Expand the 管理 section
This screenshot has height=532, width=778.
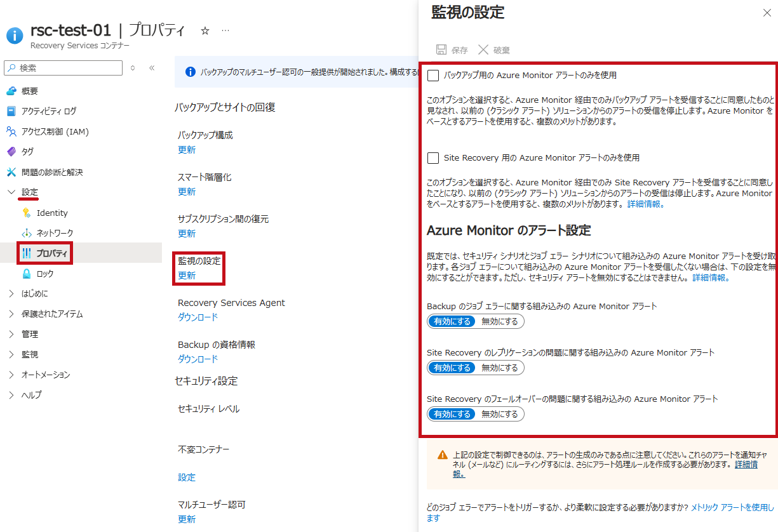coord(11,334)
